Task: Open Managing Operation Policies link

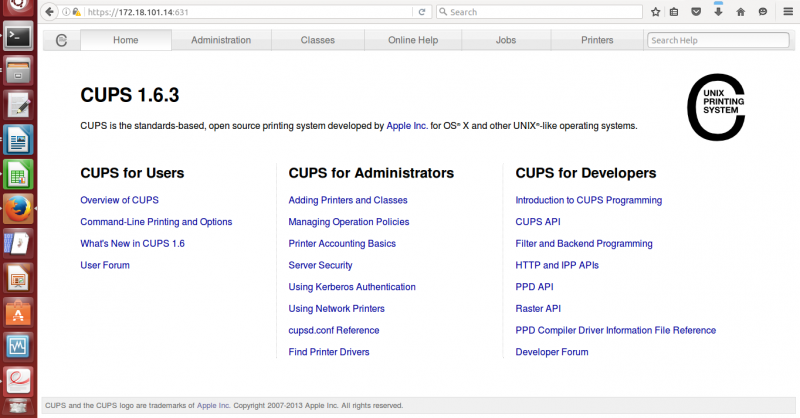Action: pos(348,222)
